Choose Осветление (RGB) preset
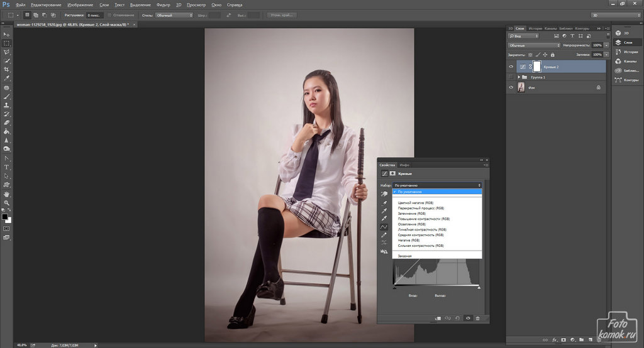644x348 pixels. pyautogui.click(x=411, y=224)
